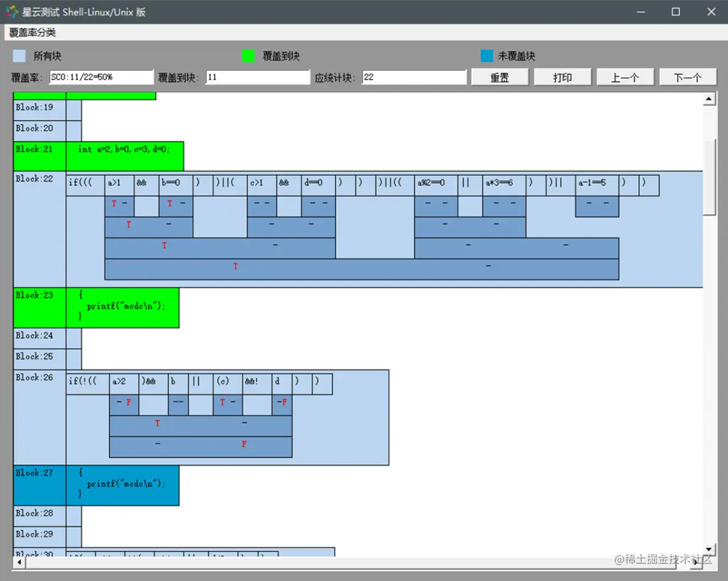
Task: Click the d==0 condition cell
Action: pyautogui.click(x=318, y=185)
